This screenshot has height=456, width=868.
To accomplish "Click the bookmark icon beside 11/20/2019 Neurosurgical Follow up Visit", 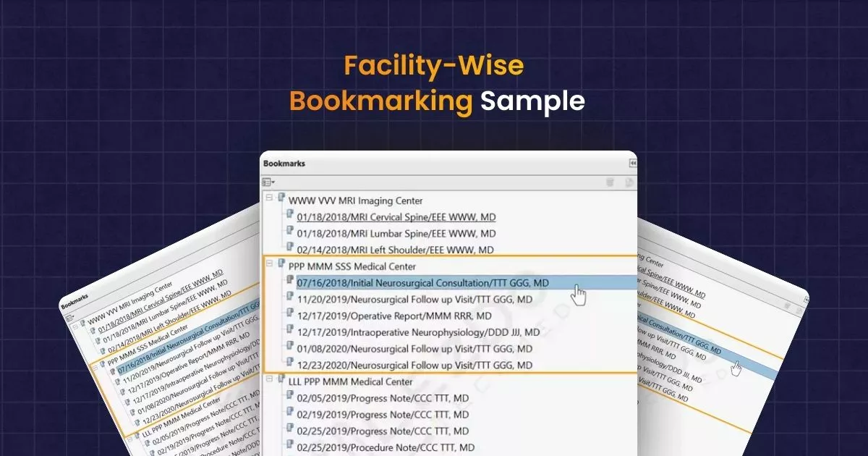I will (x=289, y=299).
